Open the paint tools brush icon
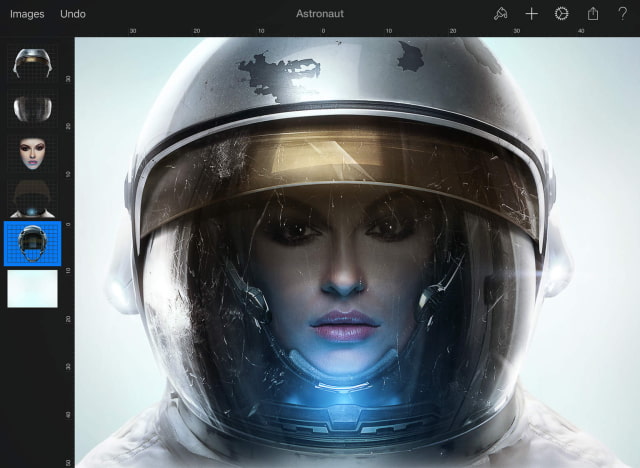The width and height of the screenshot is (640, 468). coord(500,14)
